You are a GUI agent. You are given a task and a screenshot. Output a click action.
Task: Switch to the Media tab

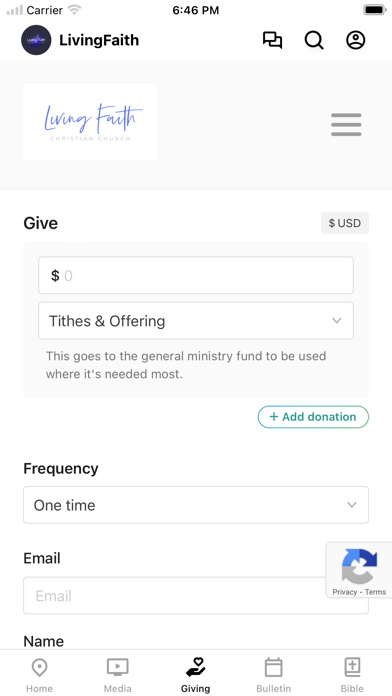(118, 675)
